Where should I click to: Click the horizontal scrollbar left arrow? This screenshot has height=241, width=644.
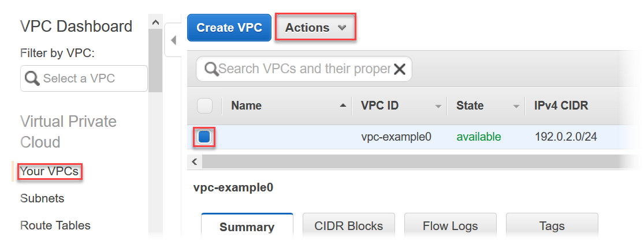point(195,162)
